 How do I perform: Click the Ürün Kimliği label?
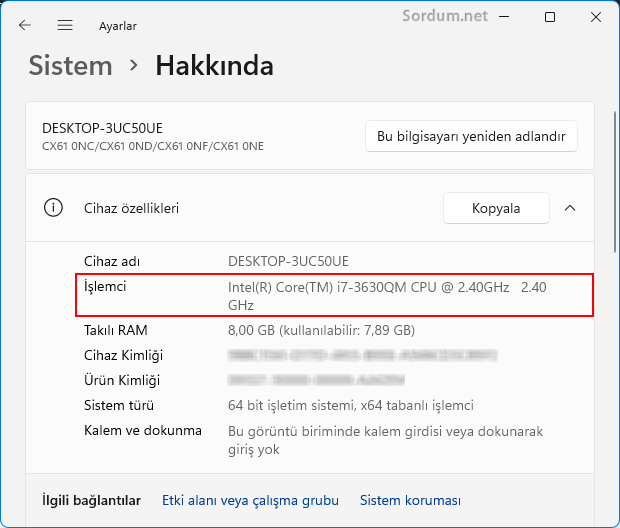(122, 380)
